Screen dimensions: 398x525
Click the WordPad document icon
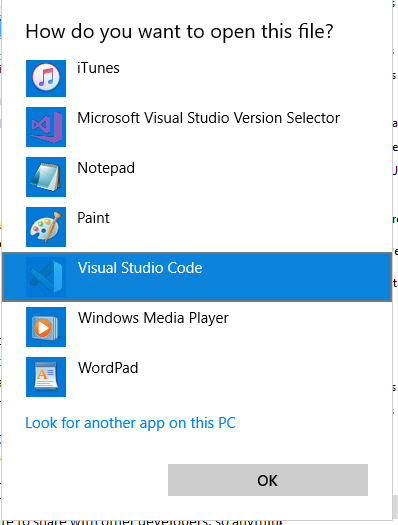coord(46,377)
